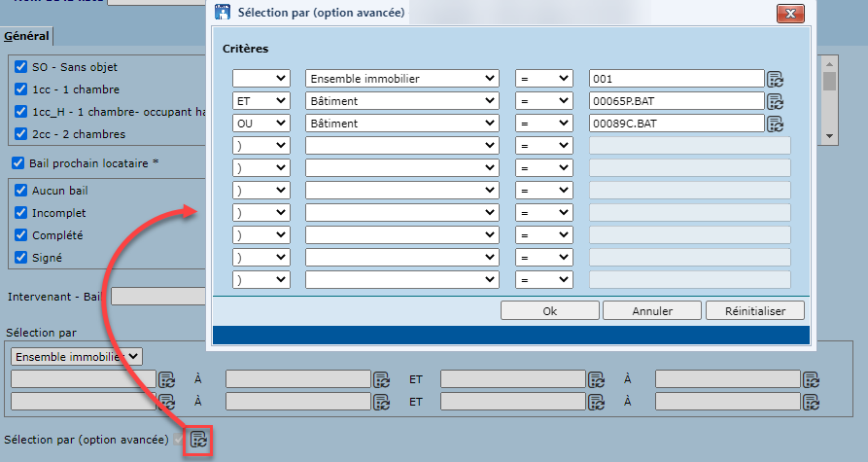Click lookup icon beside 00065P.BAT field
Screen dimensions: 868x462
point(775,101)
